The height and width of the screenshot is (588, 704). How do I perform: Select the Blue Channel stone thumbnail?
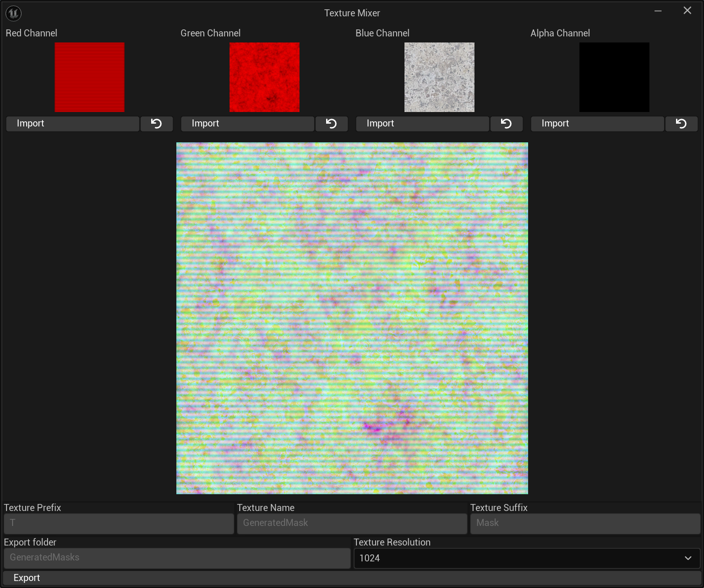coord(439,77)
